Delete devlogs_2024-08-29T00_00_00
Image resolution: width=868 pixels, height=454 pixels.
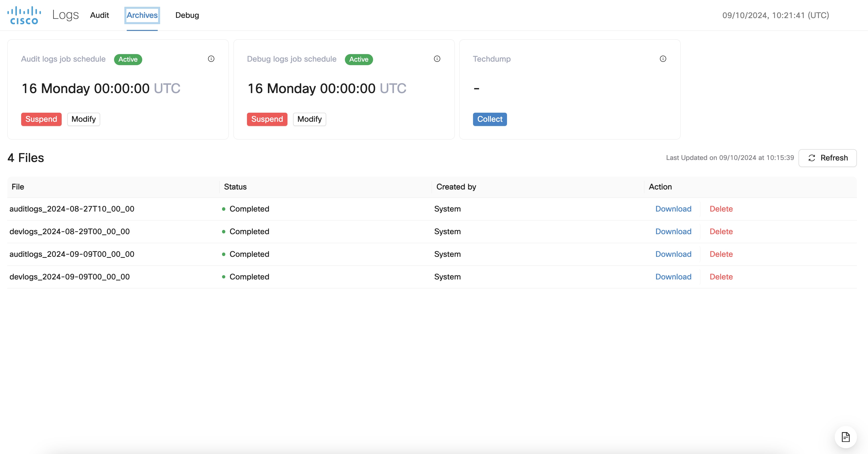(x=721, y=232)
